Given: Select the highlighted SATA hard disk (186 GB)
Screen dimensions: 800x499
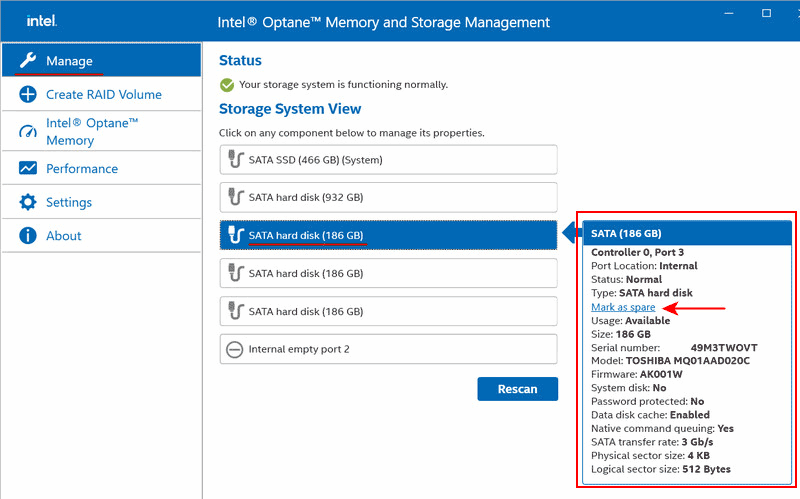Looking at the screenshot, I should (388, 235).
